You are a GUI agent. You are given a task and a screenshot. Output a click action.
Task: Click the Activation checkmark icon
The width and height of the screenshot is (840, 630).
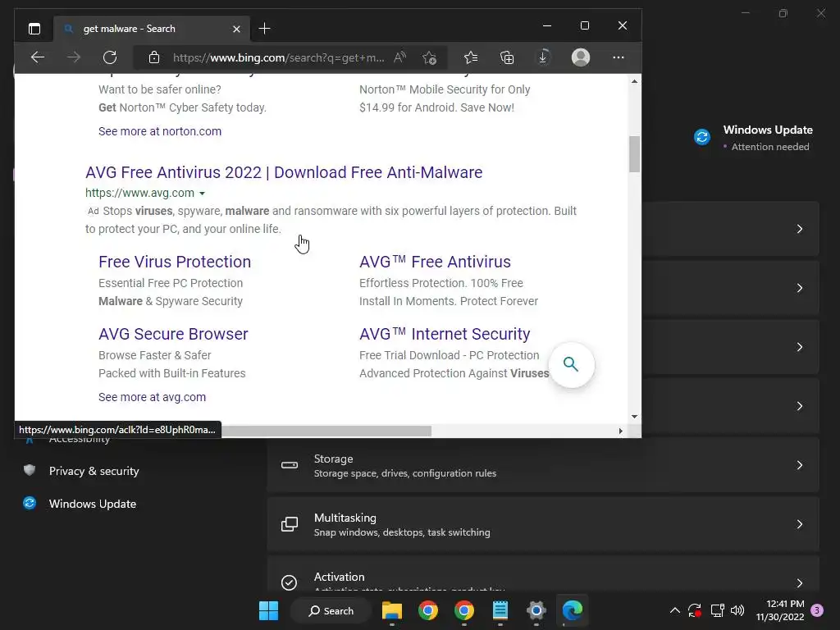click(x=290, y=582)
